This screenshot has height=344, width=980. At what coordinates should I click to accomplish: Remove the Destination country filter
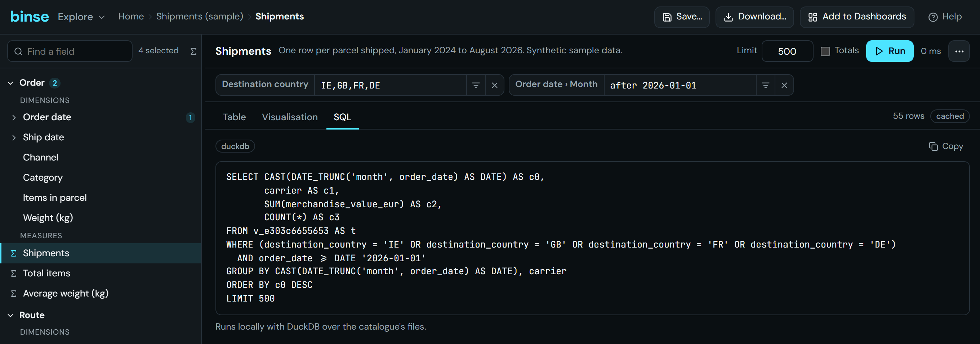point(494,85)
